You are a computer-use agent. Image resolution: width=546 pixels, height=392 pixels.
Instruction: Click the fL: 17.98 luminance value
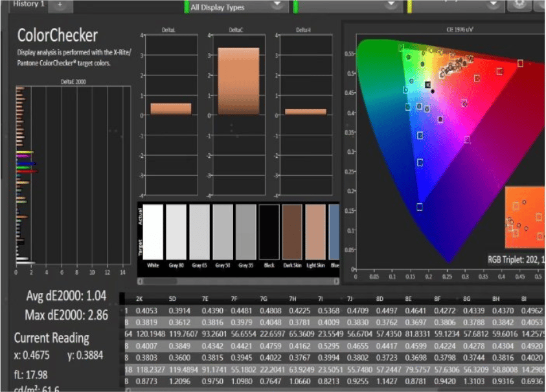click(30, 375)
